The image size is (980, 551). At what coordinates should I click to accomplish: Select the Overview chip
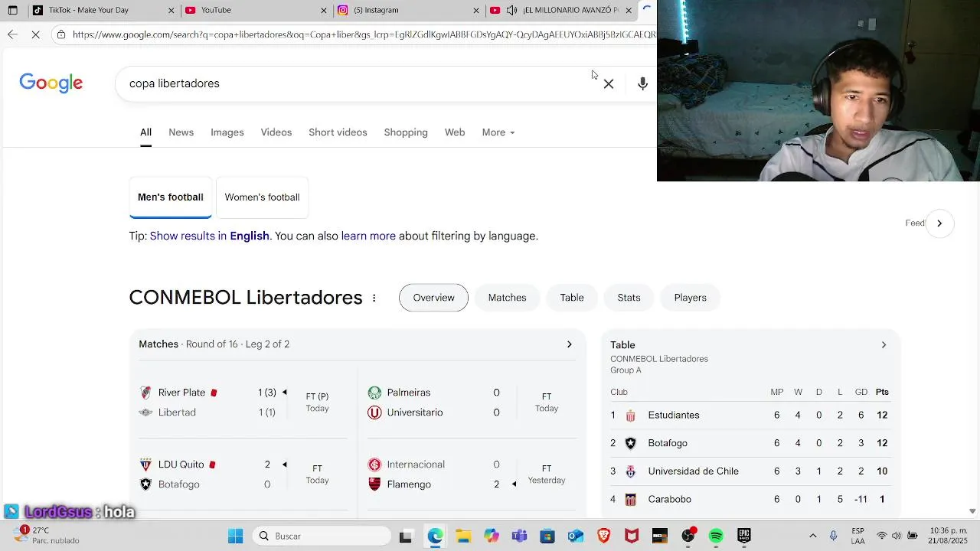point(433,298)
